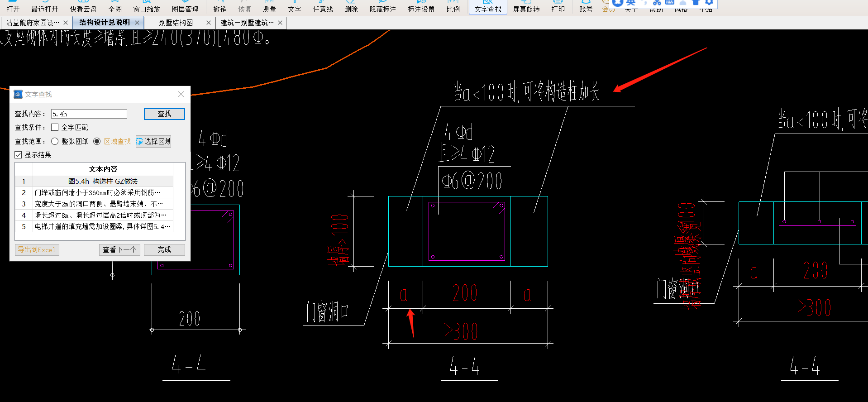868x402 pixels.
Task: Close the 结构设计总说明 tab
Action: click(137, 23)
